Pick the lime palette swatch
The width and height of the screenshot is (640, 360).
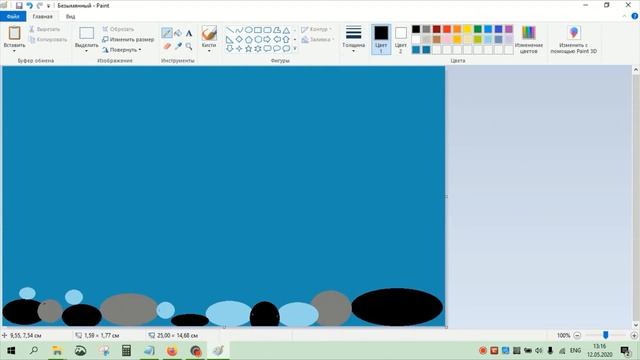coord(478,39)
